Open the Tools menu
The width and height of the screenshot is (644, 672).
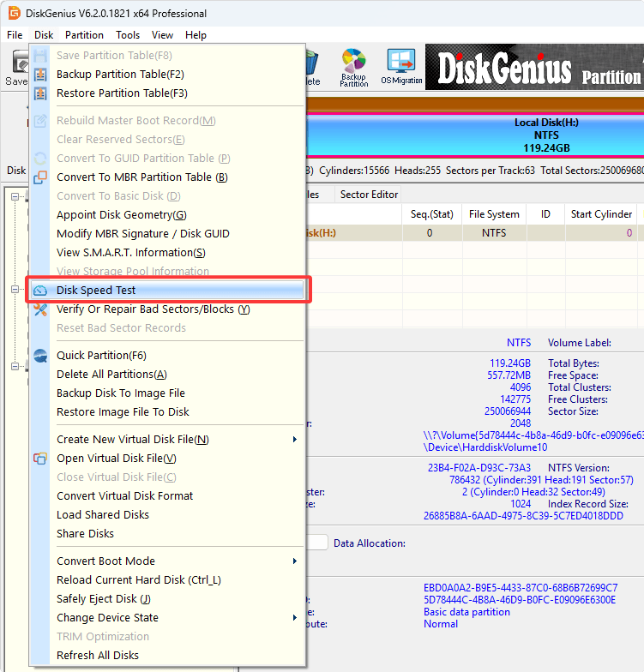tap(128, 34)
